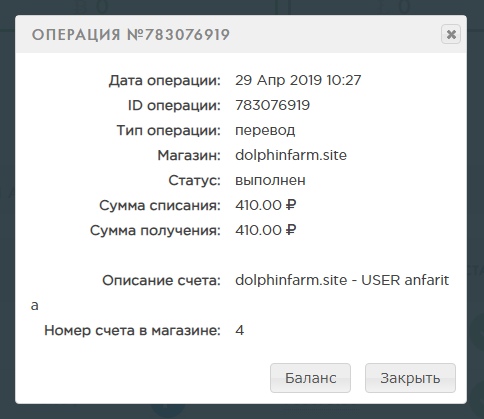484x419 pixels.
Task: Click the dialog title ОПЕРАЦИЯ №783076919
Action: click(131, 35)
